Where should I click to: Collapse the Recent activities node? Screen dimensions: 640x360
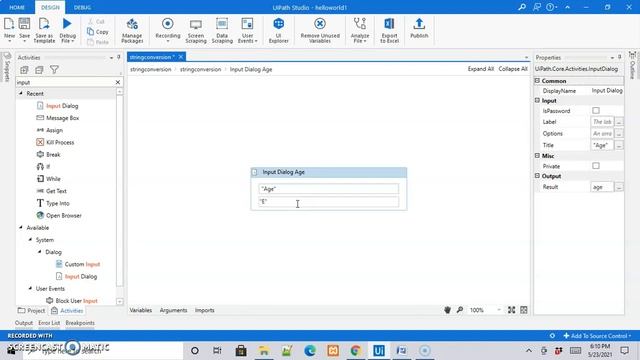click(x=21, y=93)
